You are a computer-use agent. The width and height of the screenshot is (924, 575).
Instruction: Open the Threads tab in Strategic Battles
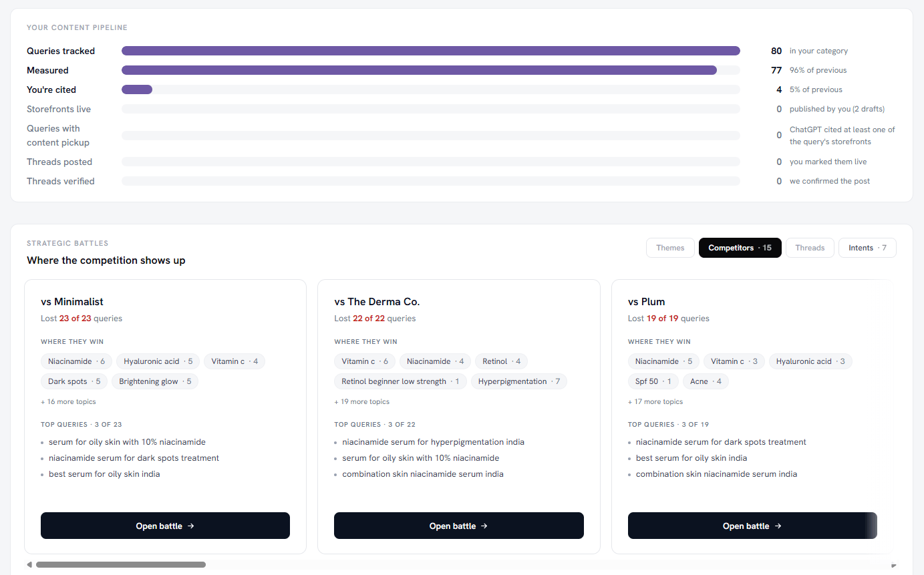point(810,248)
